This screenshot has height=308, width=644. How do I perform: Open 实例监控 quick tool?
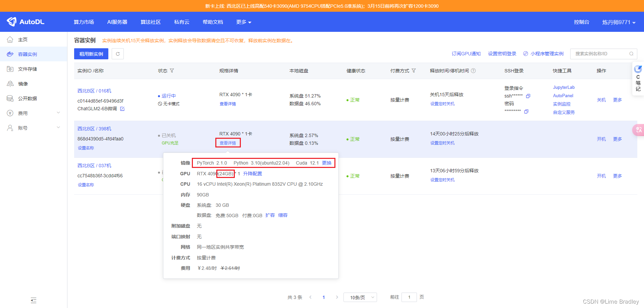click(562, 104)
